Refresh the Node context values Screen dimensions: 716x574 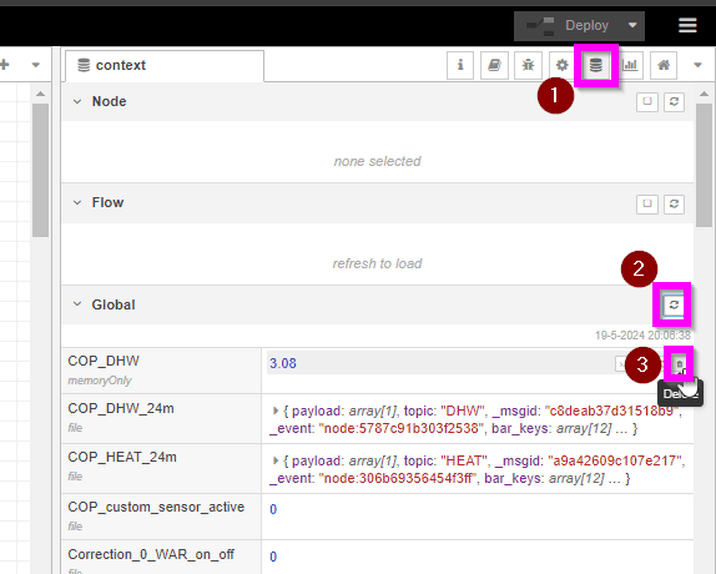click(x=674, y=102)
